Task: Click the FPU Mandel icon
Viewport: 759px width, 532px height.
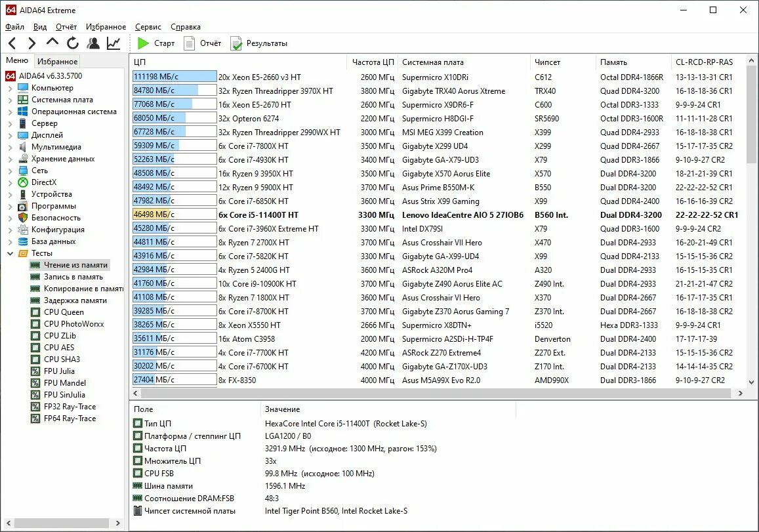Action: click(x=35, y=383)
